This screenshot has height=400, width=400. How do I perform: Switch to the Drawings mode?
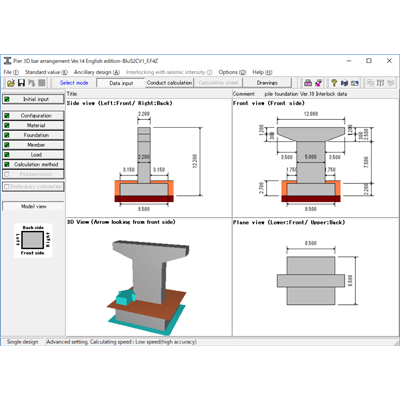[267, 83]
